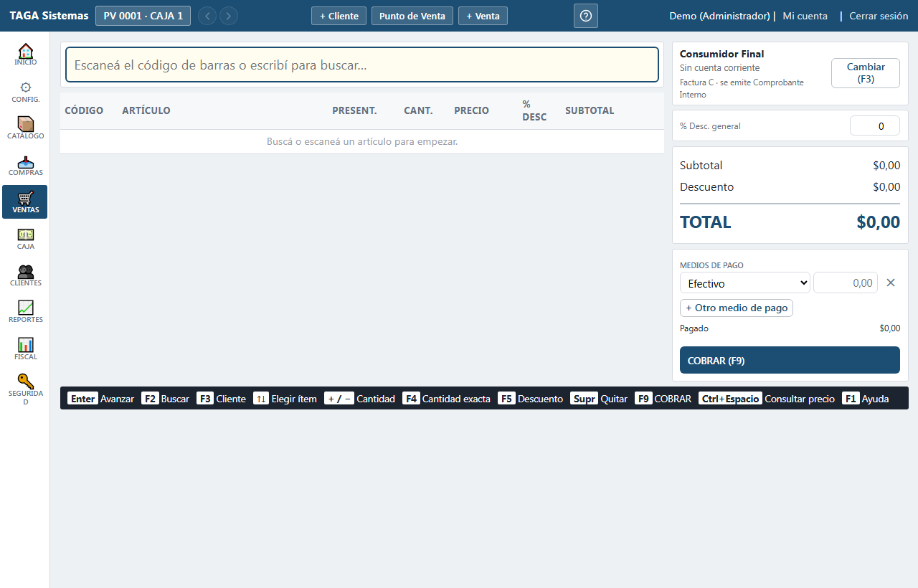Click the TAGA Sistemas brand title

[49, 16]
